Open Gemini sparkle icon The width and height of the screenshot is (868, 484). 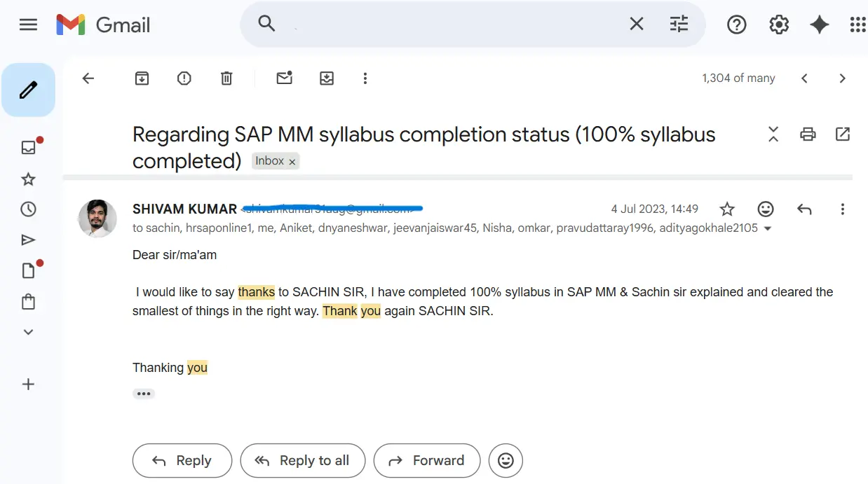pos(819,25)
